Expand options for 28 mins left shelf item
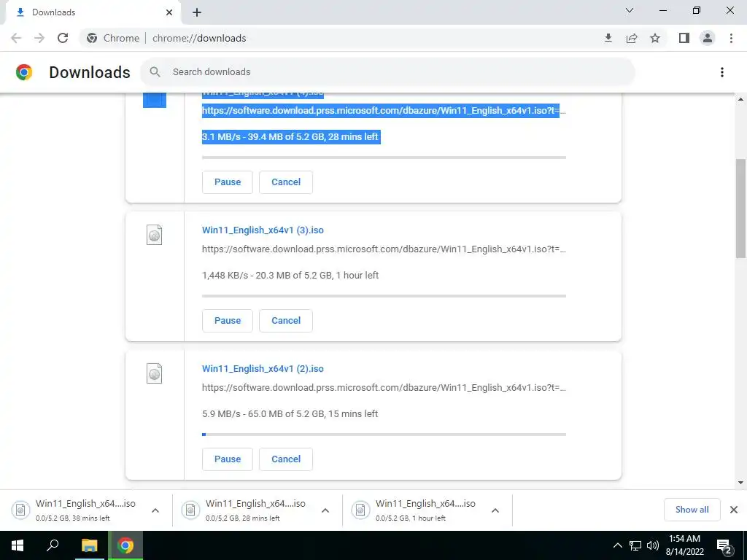This screenshot has height=560, width=747. pos(325,510)
